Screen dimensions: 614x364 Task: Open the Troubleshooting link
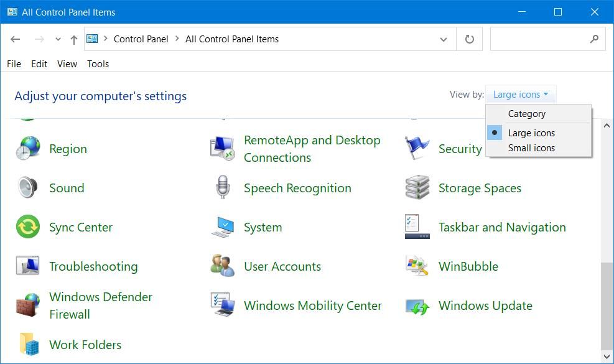click(x=93, y=266)
